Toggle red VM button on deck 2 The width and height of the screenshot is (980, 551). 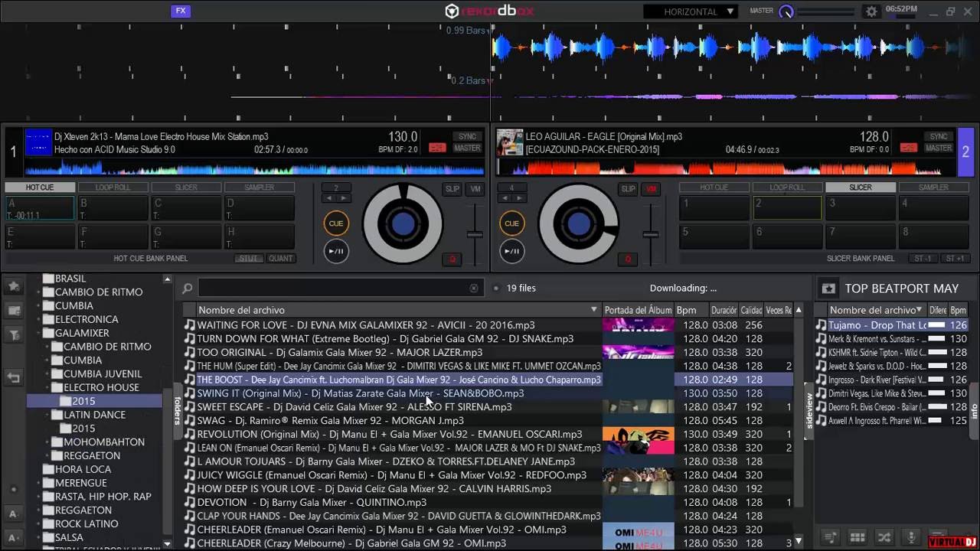point(652,189)
